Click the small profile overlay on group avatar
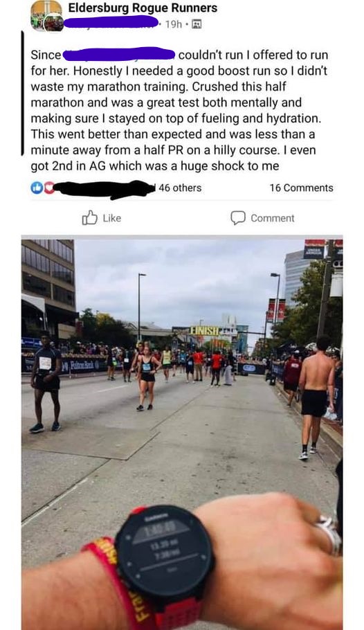 53,23
